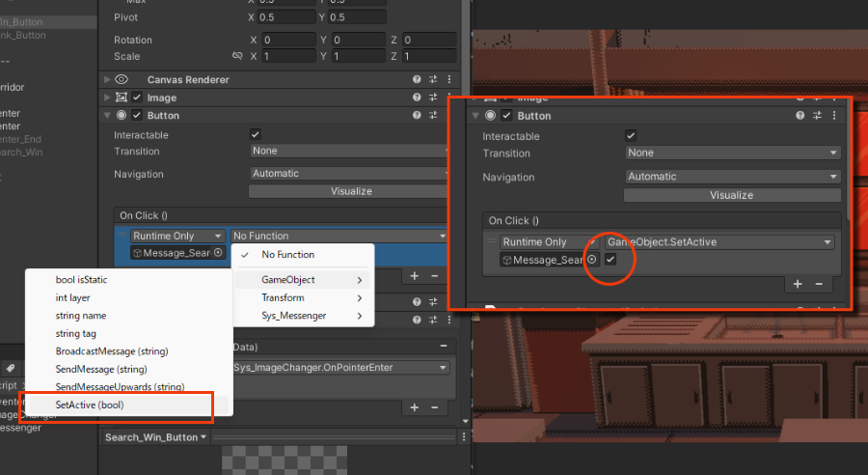868x475 pixels.
Task: Select SetActive (bool) from the function list
Action: pos(90,405)
